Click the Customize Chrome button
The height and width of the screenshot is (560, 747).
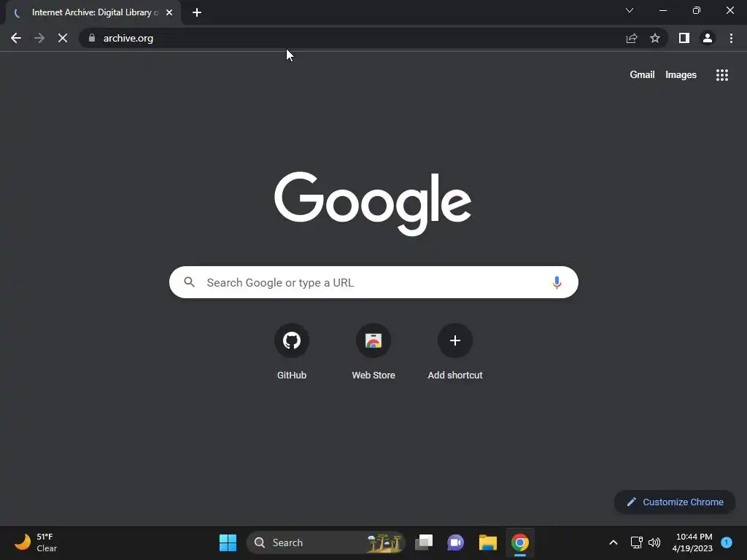[x=675, y=502]
